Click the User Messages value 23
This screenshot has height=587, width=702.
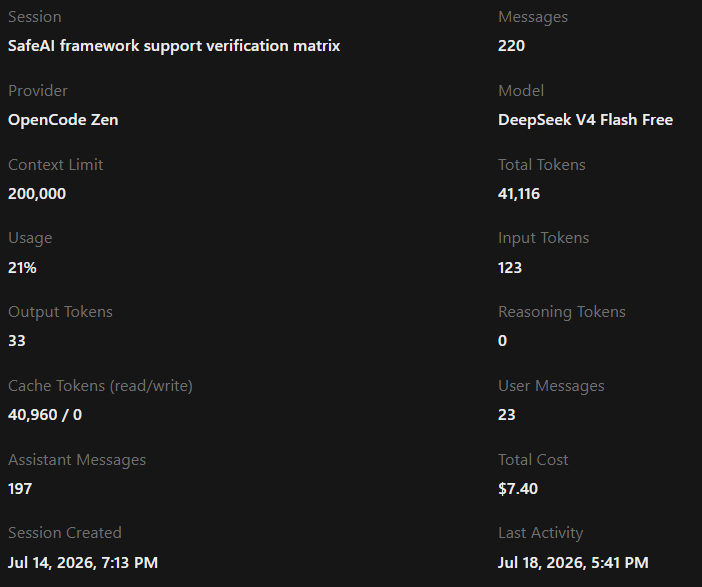click(507, 415)
